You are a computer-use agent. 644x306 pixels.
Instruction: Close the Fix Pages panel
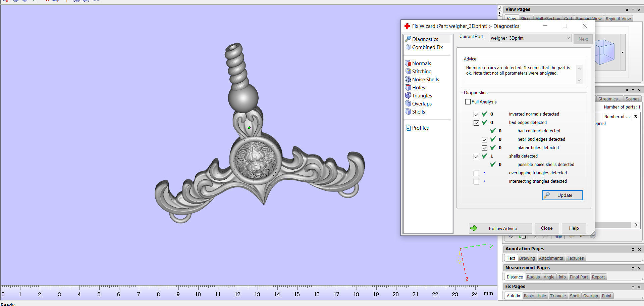[639, 287]
